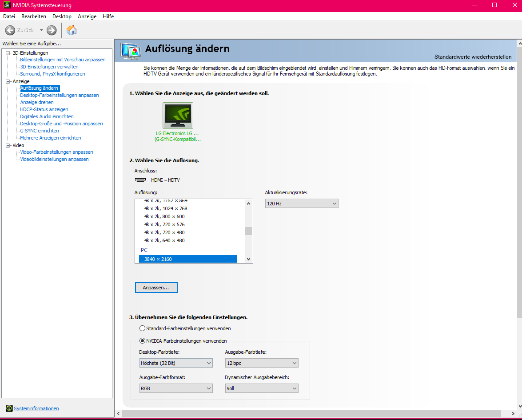Open Anzeige drehen
522x420 pixels.
click(36, 102)
